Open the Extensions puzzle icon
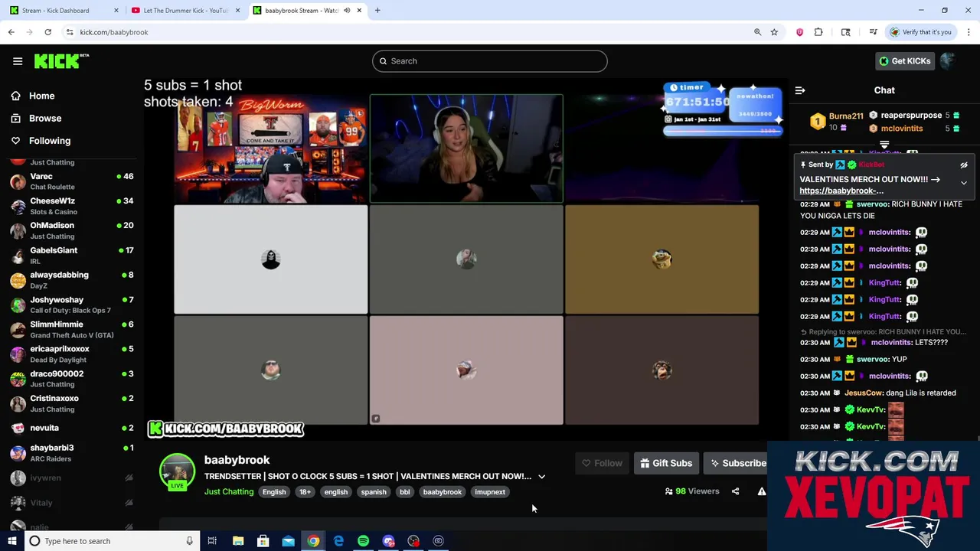 click(818, 32)
